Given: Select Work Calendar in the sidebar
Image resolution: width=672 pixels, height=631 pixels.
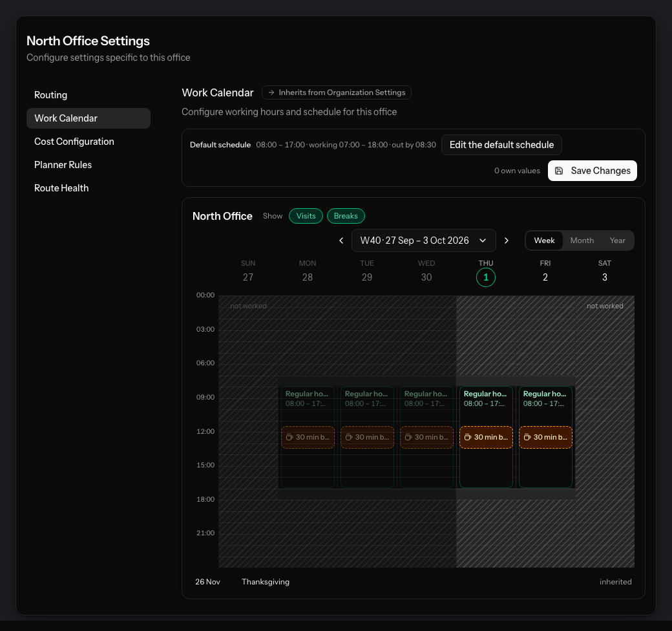Looking at the screenshot, I should click(x=89, y=118).
